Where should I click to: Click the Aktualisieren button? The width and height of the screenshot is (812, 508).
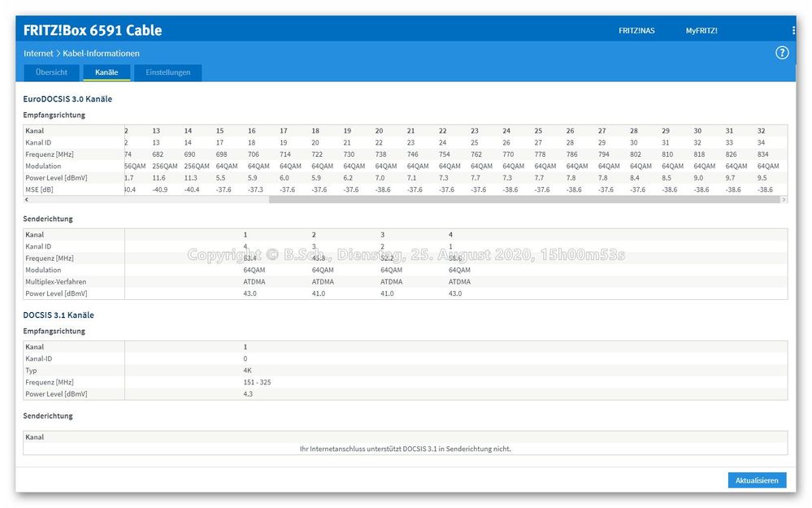point(757,480)
